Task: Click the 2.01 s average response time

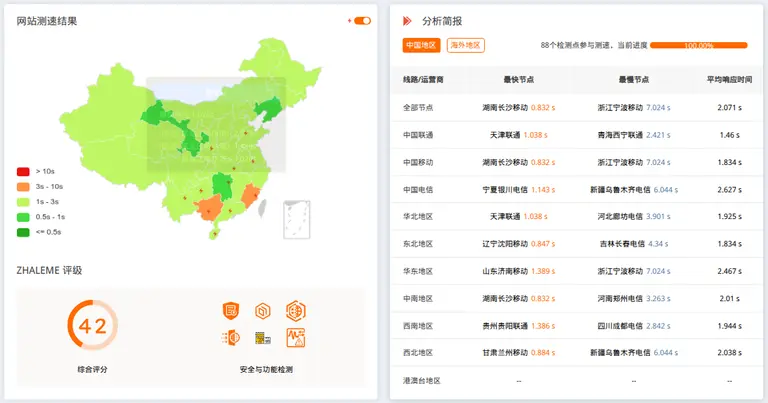Action: (729, 298)
